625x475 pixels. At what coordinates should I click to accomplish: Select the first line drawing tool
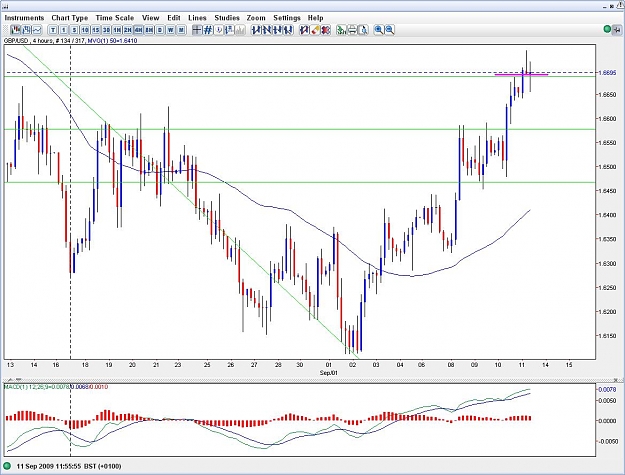tap(256, 30)
